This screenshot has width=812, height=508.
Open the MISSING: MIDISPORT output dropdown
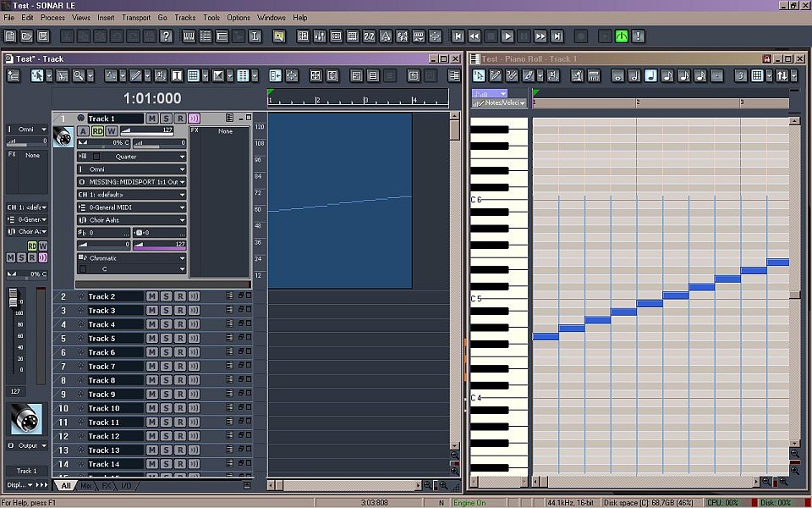(x=183, y=182)
